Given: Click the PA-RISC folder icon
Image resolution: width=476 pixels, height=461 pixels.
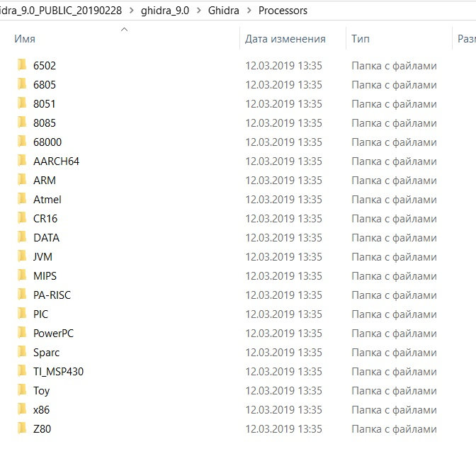Looking at the screenshot, I should 22,295.
